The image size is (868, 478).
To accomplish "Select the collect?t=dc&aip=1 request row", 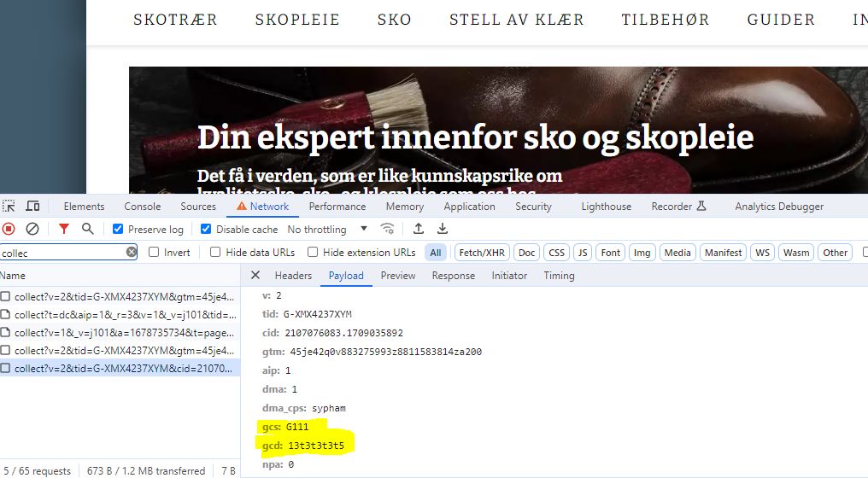I will tap(120, 315).
